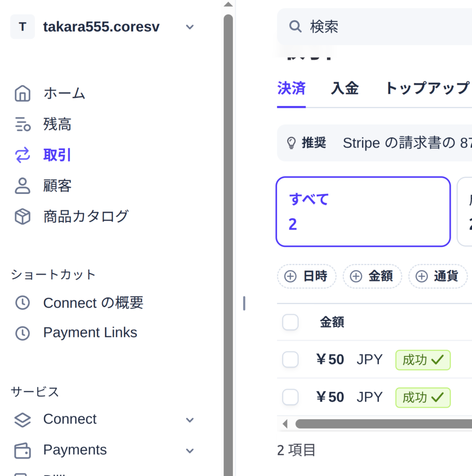
Task: Click the Payments wallet icon
Action: click(x=22, y=450)
